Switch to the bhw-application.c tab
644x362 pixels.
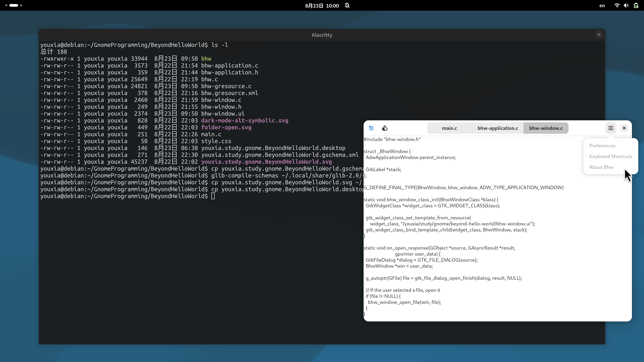pyautogui.click(x=497, y=128)
